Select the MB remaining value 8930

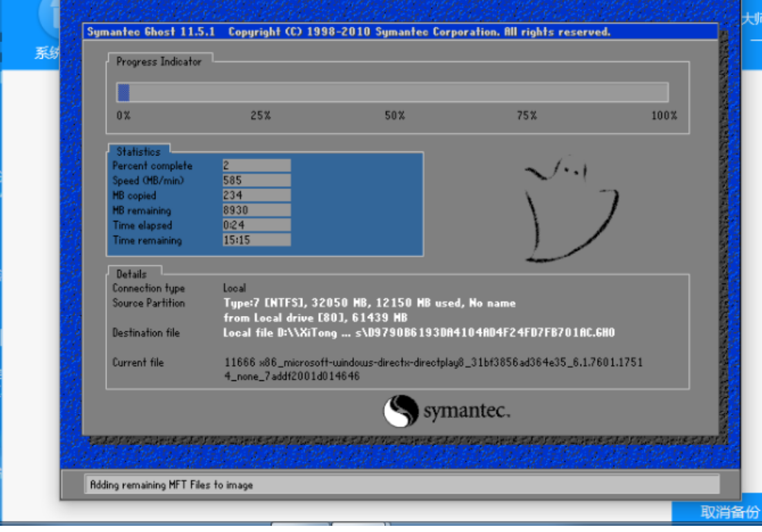(x=256, y=210)
